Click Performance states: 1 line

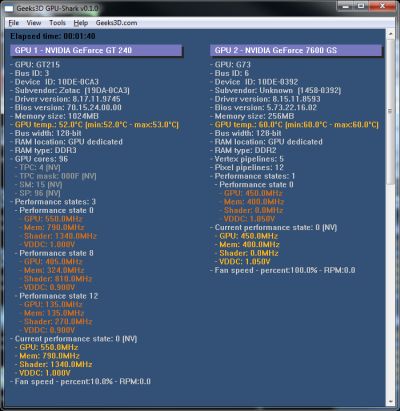(x=253, y=176)
